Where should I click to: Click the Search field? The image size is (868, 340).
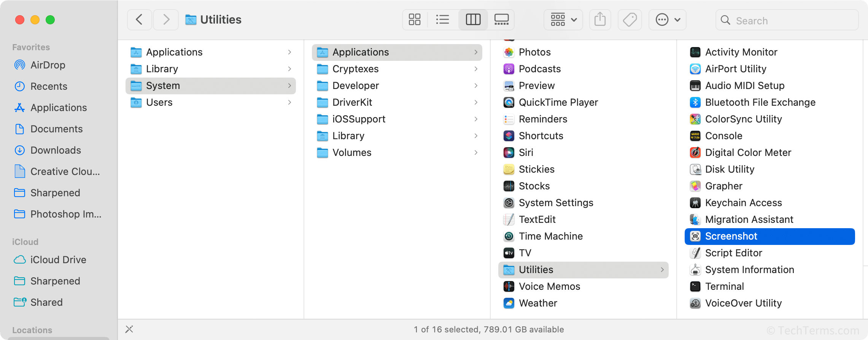pyautogui.click(x=787, y=20)
